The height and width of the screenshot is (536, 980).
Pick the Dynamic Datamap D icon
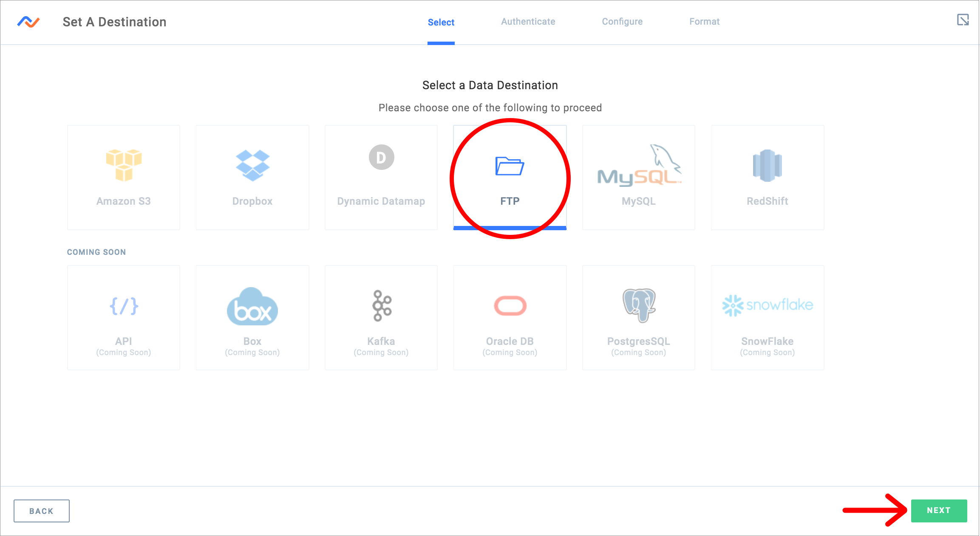pos(381,157)
